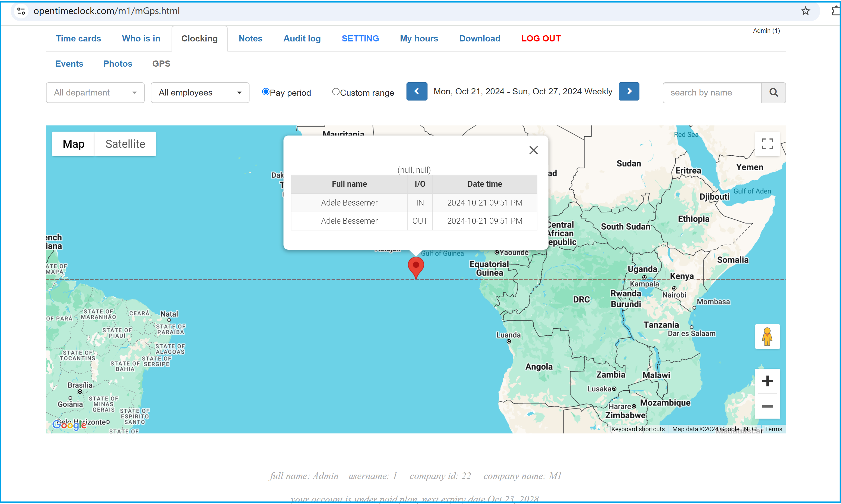Viewport: 841px width, 504px height.
Task: Click the GPS tab in Clocking
Action: tap(161, 64)
